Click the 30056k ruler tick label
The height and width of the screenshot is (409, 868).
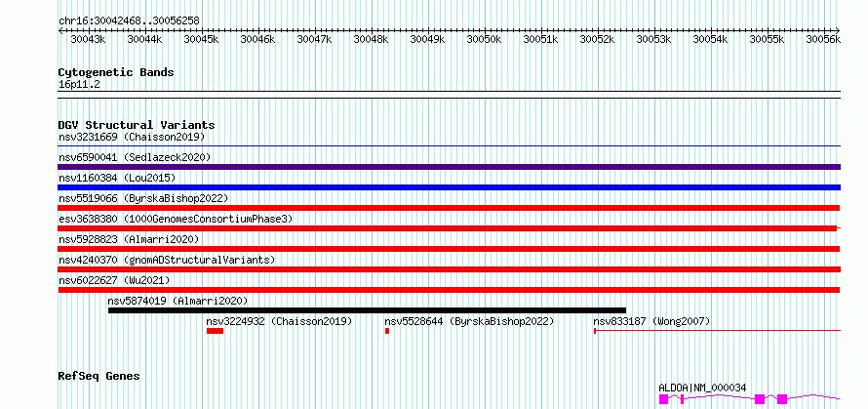pos(823,39)
